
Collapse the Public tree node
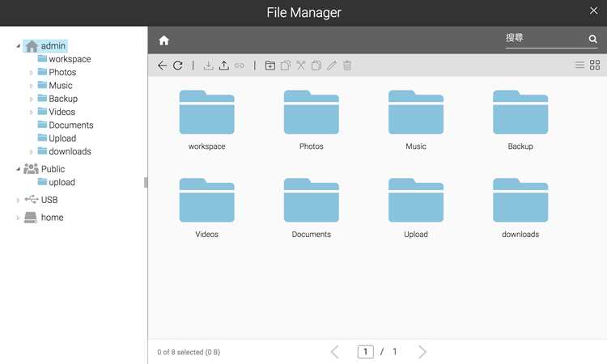click(x=18, y=169)
